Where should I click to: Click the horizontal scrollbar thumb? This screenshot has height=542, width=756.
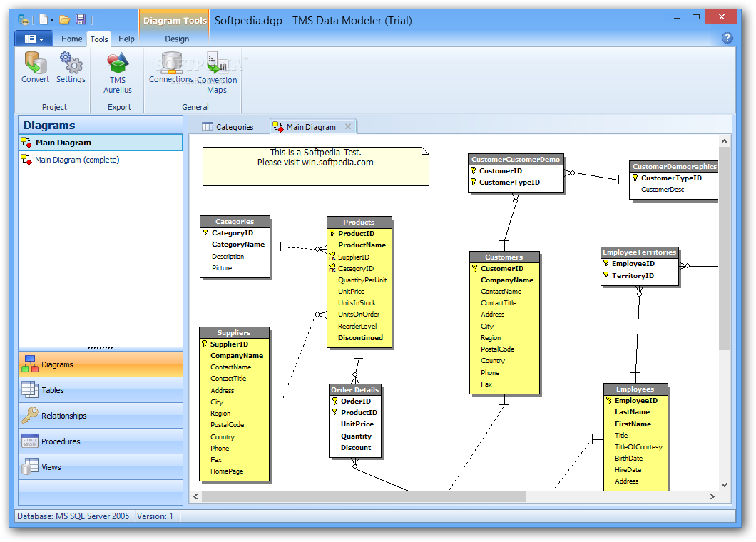[x=364, y=496]
